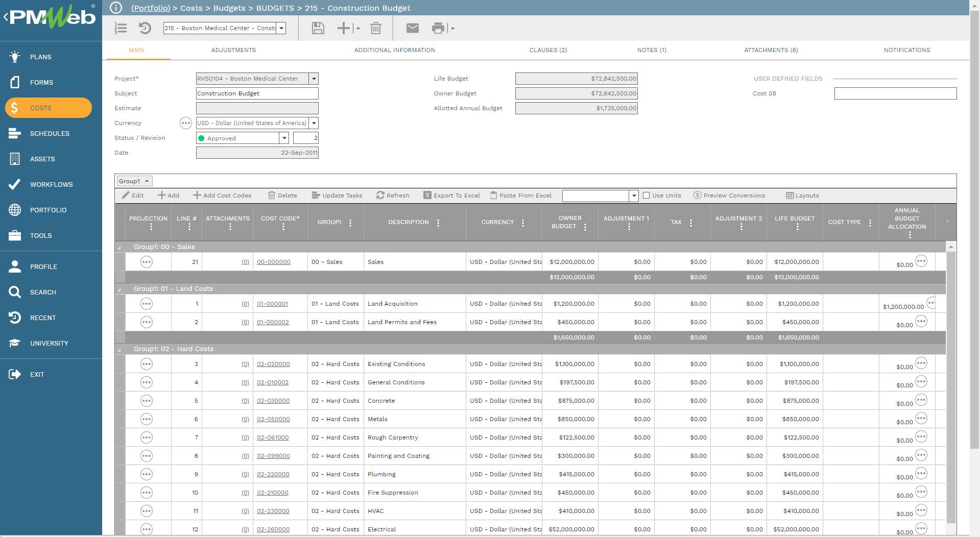The image size is (980, 537).
Task: Click Update Tasks button
Action: click(x=337, y=196)
